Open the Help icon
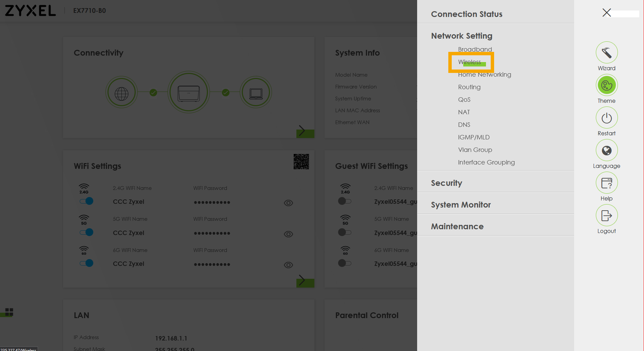This screenshot has height=351, width=644. (606, 183)
